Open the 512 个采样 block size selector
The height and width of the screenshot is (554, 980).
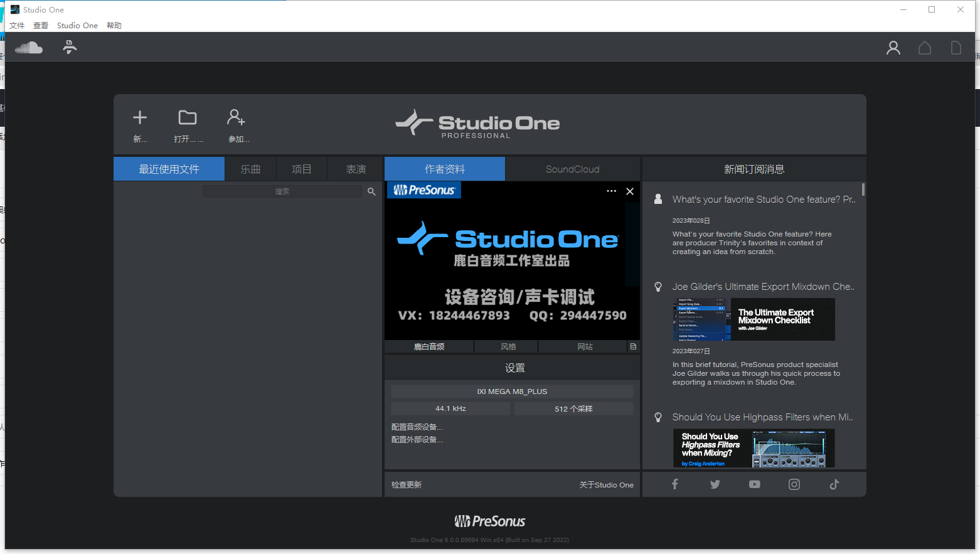573,408
